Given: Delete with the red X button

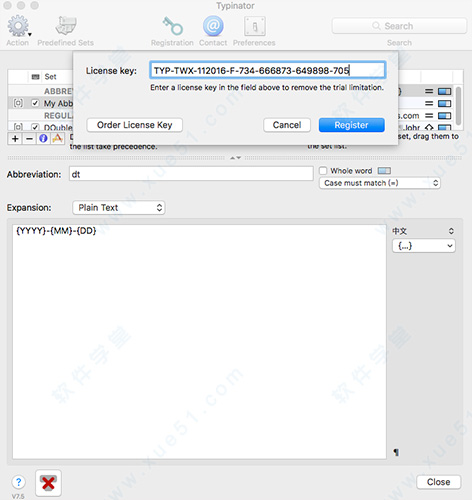Looking at the screenshot, I should [x=48, y=483].
